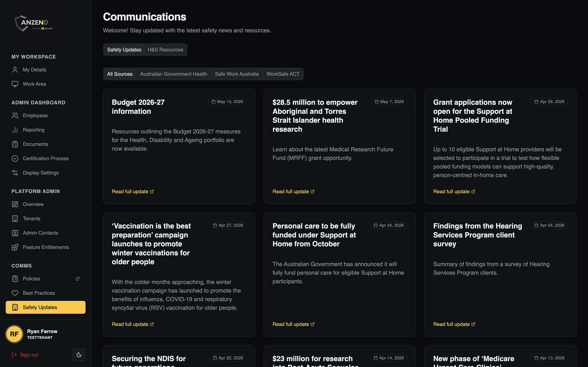Go to Employees page
Screen dimensions: 588x367
tap(46, 116)
